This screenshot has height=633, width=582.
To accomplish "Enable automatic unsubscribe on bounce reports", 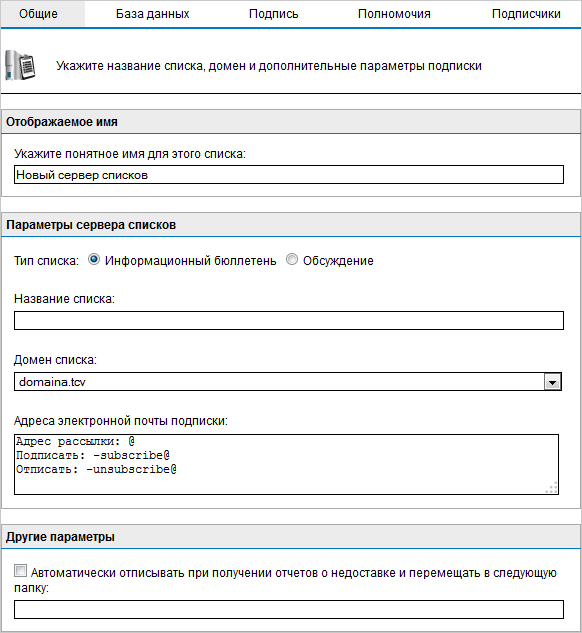I will pos(21,571).
